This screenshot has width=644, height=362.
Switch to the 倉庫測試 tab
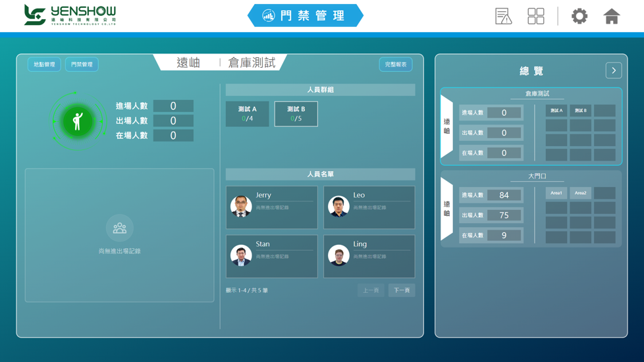[252, 63]
